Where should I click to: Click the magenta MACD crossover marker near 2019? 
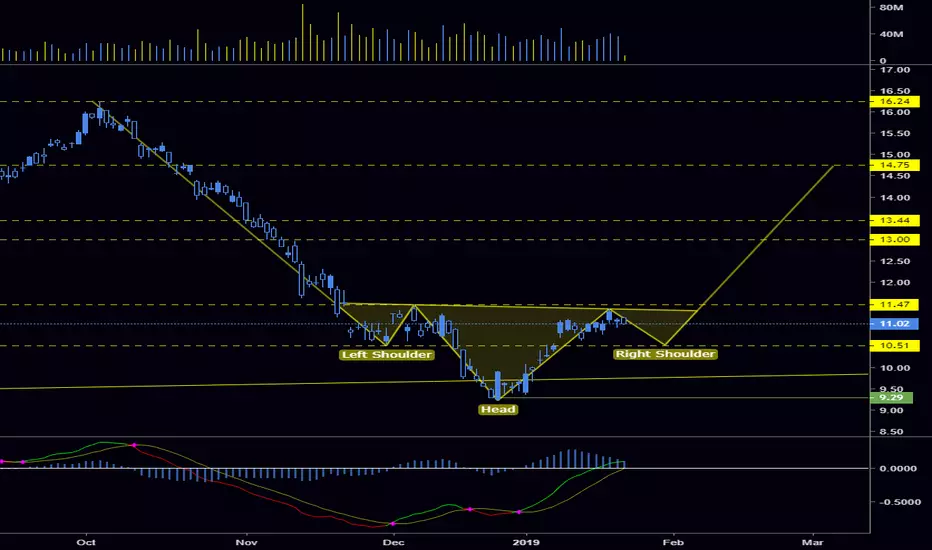[x=519, y=512]
